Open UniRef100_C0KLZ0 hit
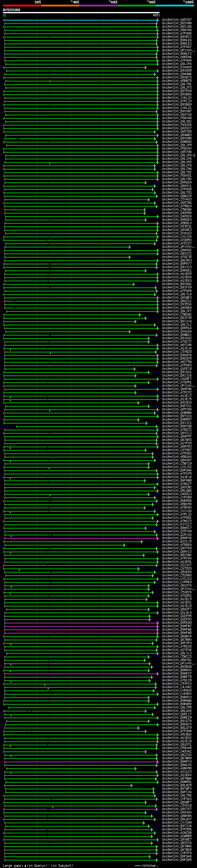The image size is (197, 868). 176,98
